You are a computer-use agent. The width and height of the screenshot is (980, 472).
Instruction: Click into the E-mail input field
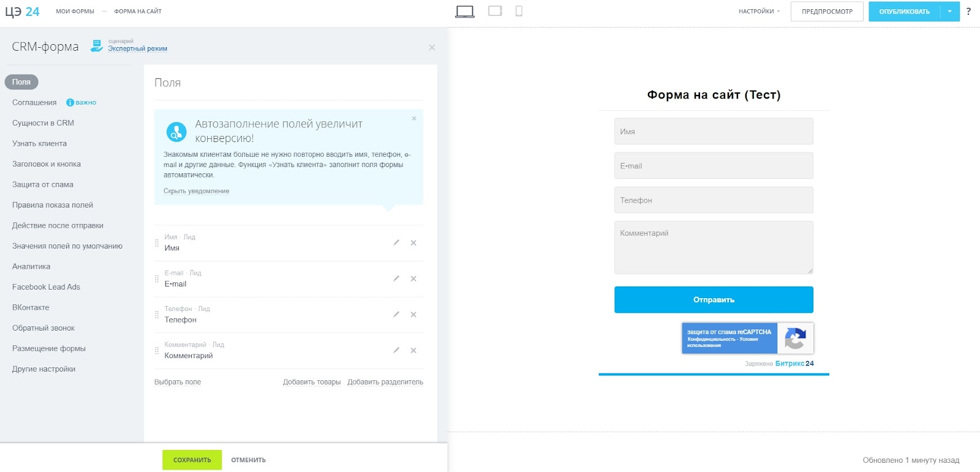pyautogui.click(x=714, y=166)
